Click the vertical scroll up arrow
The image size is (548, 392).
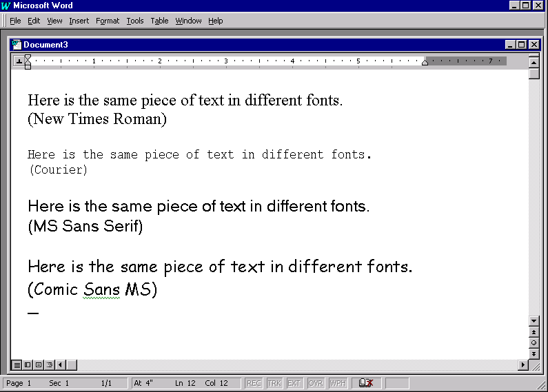pyautogui.click(x=534, y=63)
